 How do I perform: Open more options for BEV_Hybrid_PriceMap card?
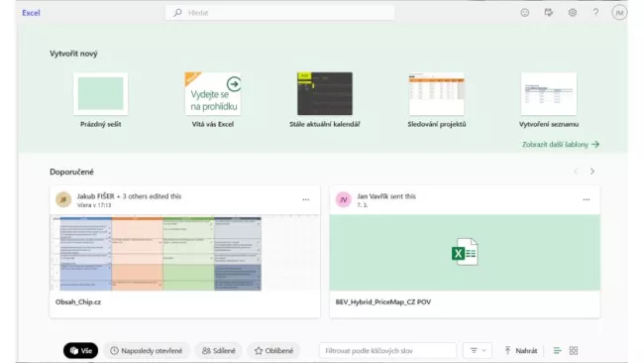click(x=587, y=199)
